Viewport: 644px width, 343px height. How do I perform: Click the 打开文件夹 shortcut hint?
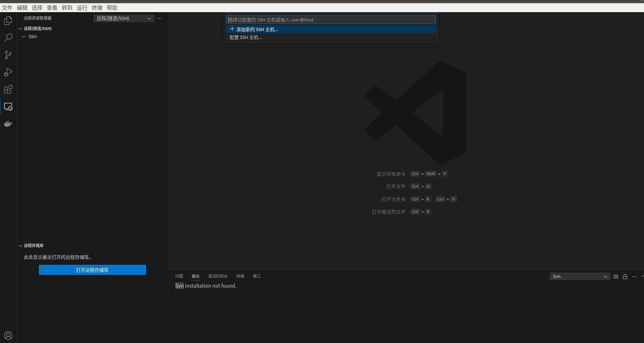click(x=393, y=200)
